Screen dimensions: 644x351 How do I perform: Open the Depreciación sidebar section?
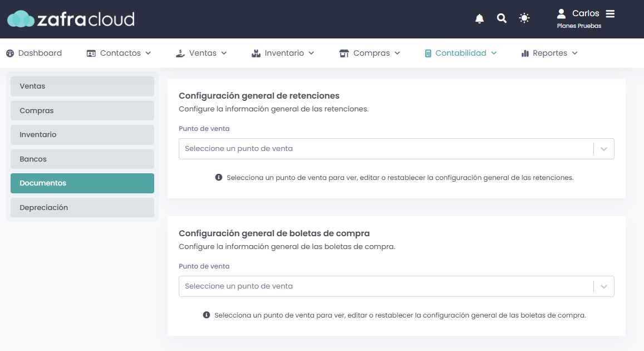coord(82,208)
